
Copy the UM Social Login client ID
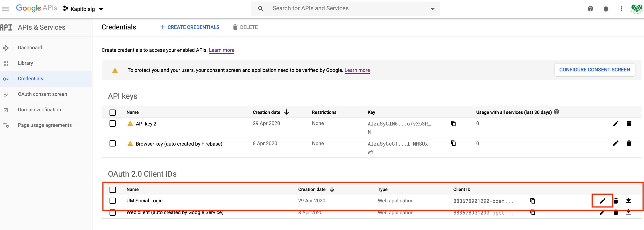click(x=532, y=201)
